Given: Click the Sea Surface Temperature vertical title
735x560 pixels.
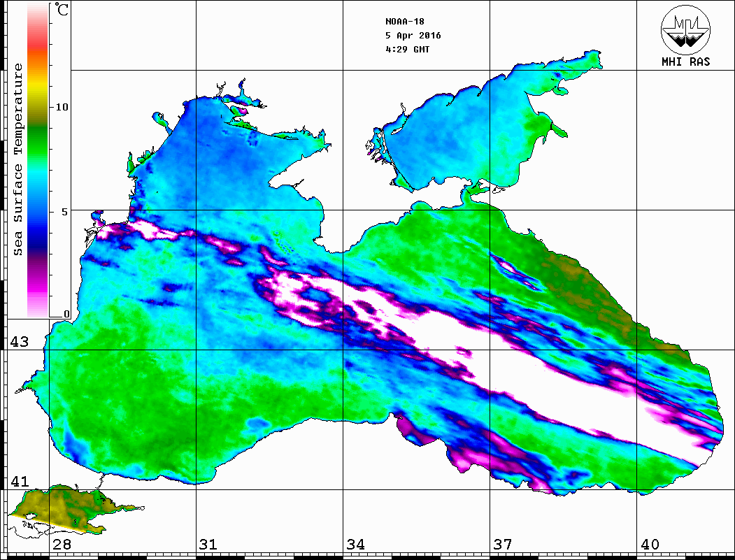Looking at the screenshot, I should tap(18, 159).
